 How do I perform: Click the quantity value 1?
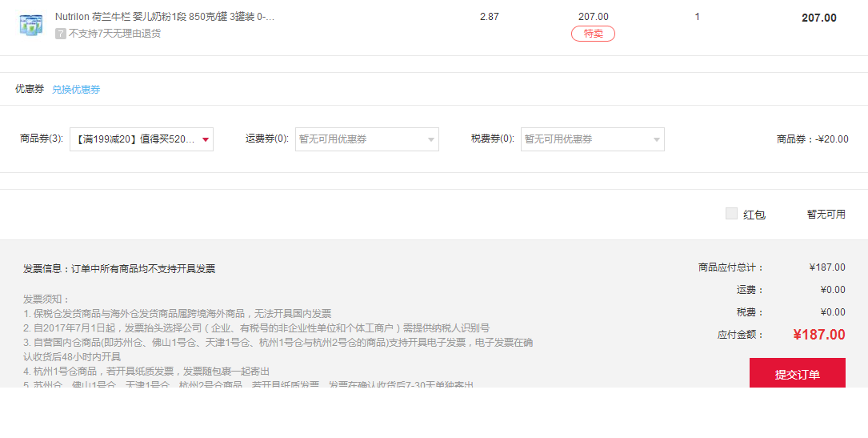click(x=697, y=17)
